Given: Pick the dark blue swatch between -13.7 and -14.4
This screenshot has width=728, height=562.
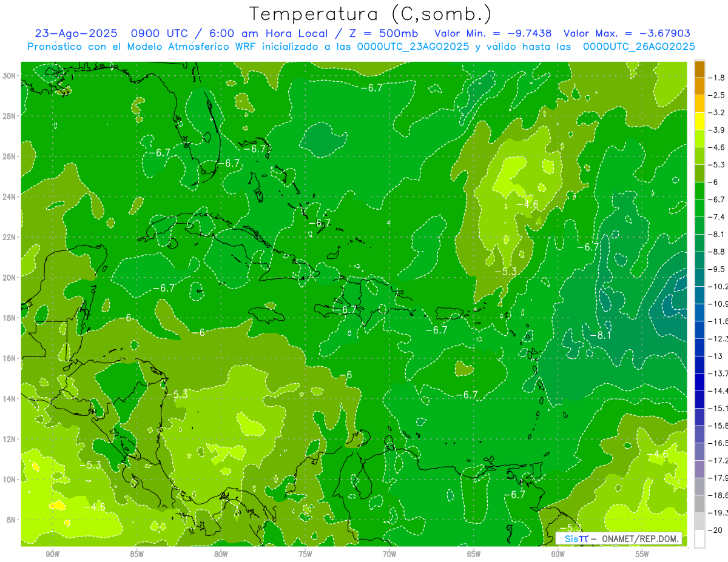Looking at the screenshot, I should click(x=699, y=382).
